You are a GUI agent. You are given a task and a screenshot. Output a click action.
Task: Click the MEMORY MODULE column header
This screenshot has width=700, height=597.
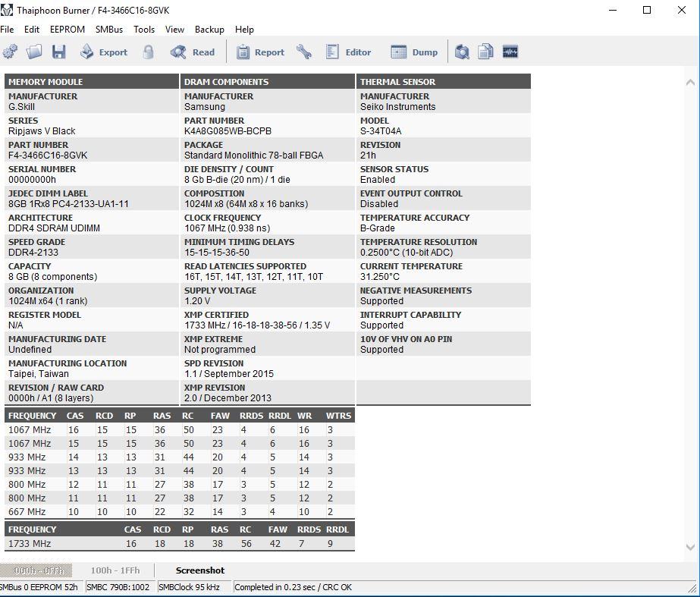click(x=92, y=82)
